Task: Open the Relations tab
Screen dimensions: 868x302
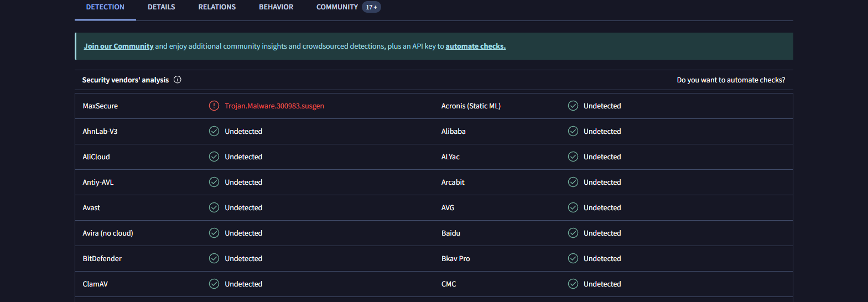Action: pos(217,7)
